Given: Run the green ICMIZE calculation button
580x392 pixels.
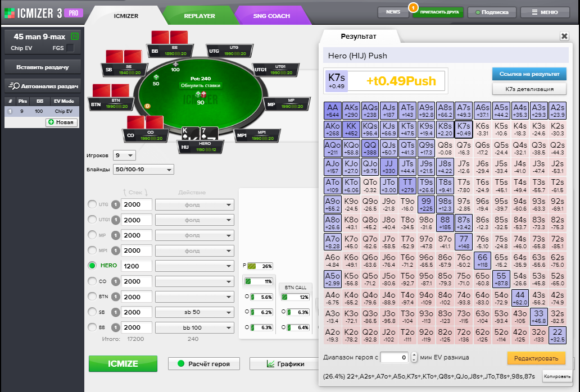Looking at the screenshot, I should click(x=123, y=363).
